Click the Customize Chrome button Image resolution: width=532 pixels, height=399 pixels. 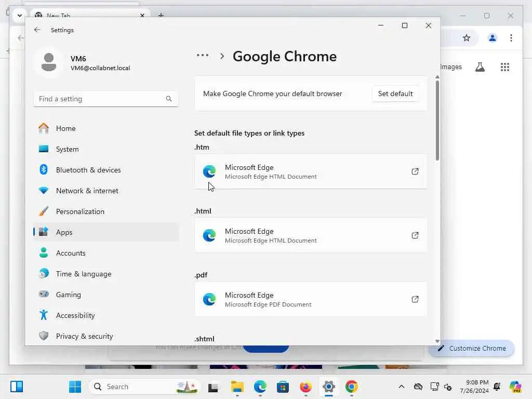click(472, 349)
